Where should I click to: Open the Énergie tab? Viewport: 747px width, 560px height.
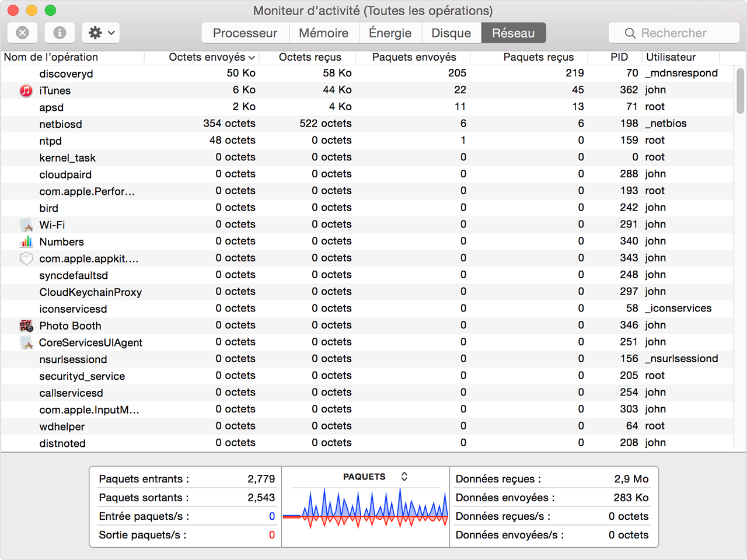pos(390,33)
